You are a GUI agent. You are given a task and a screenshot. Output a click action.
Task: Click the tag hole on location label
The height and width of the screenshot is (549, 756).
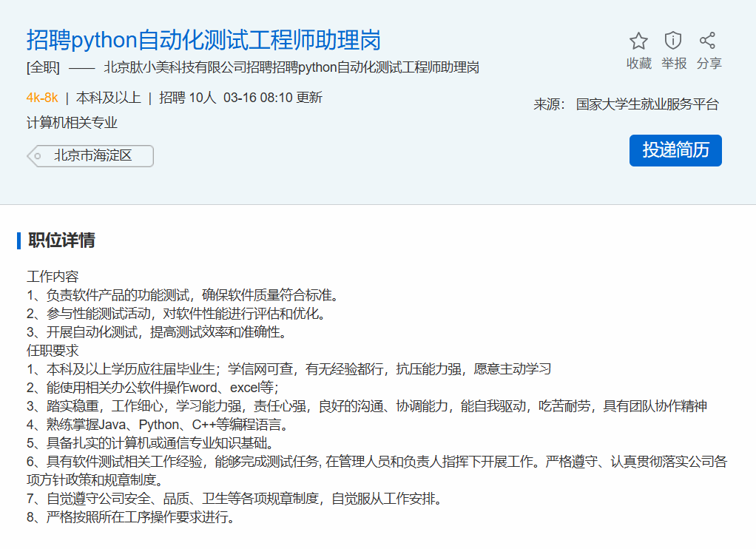coord(38,156)
